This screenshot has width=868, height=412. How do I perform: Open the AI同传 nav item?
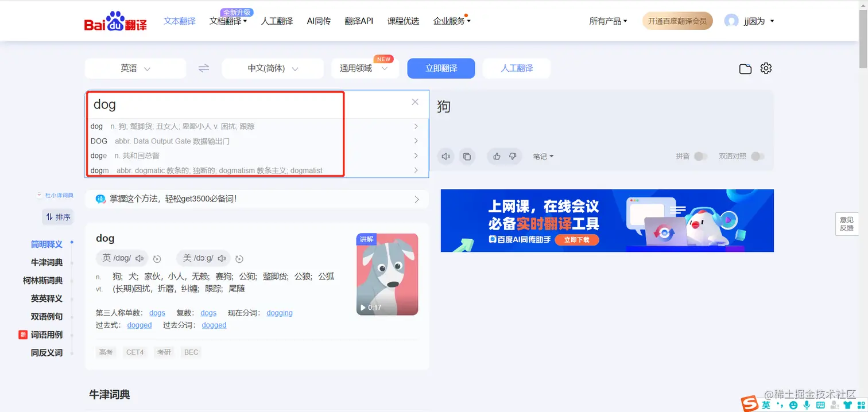(319, 21)
